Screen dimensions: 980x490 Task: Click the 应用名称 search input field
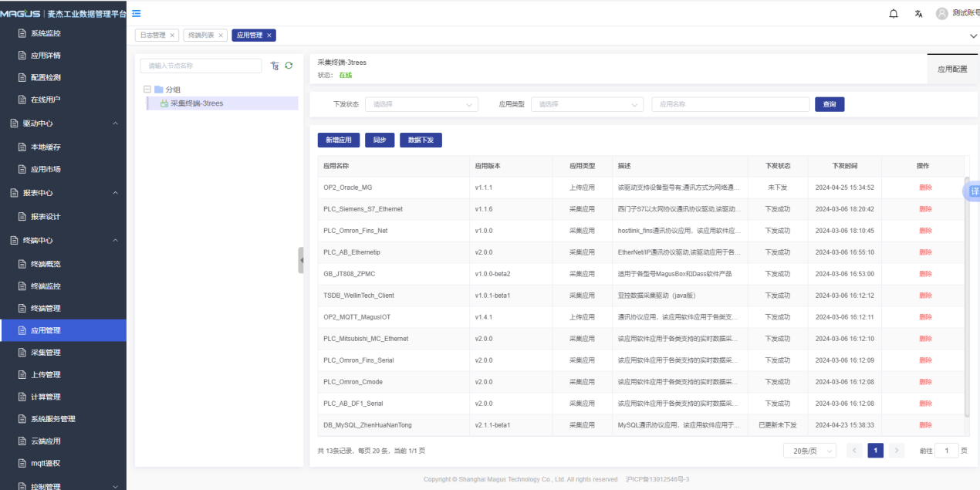coord(730,104)
